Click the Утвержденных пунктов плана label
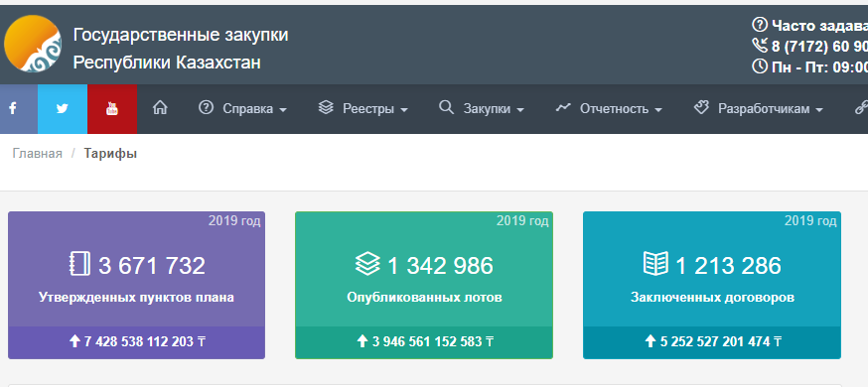The width and height of the screenshot is (868, 387). click(136, 298)
